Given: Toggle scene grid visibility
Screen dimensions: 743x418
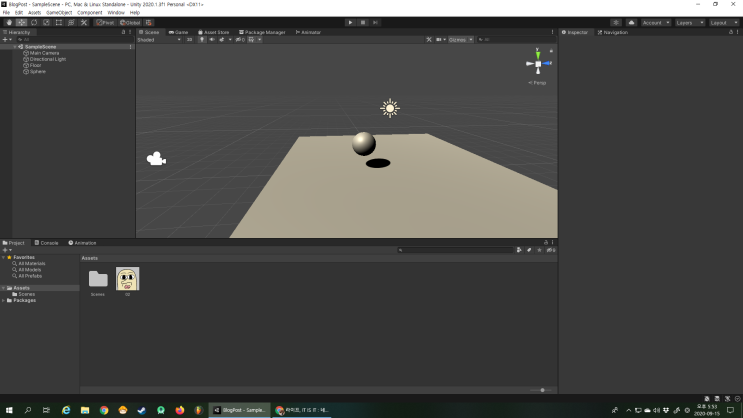Looking at the screenshot, I should [252, 40].
